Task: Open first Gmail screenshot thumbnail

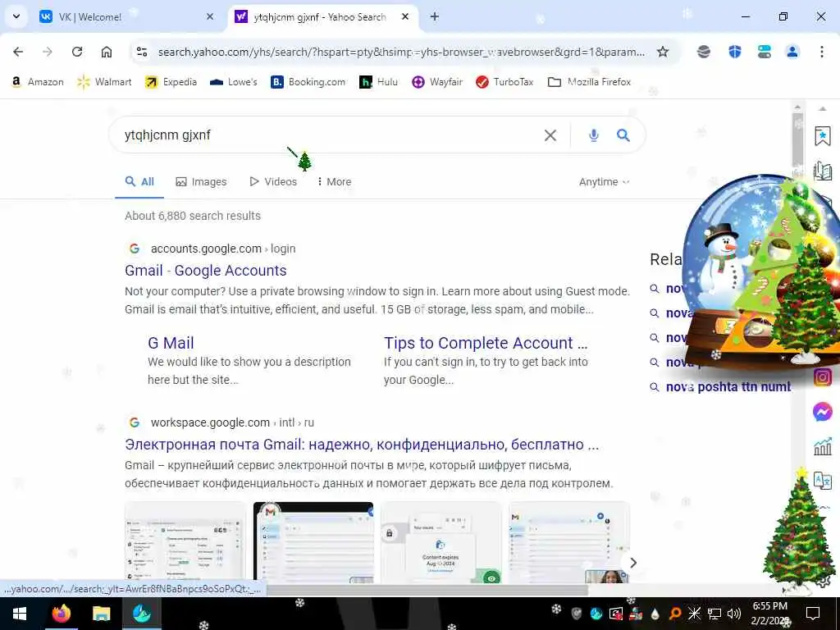Action: (x=185, y=542)
